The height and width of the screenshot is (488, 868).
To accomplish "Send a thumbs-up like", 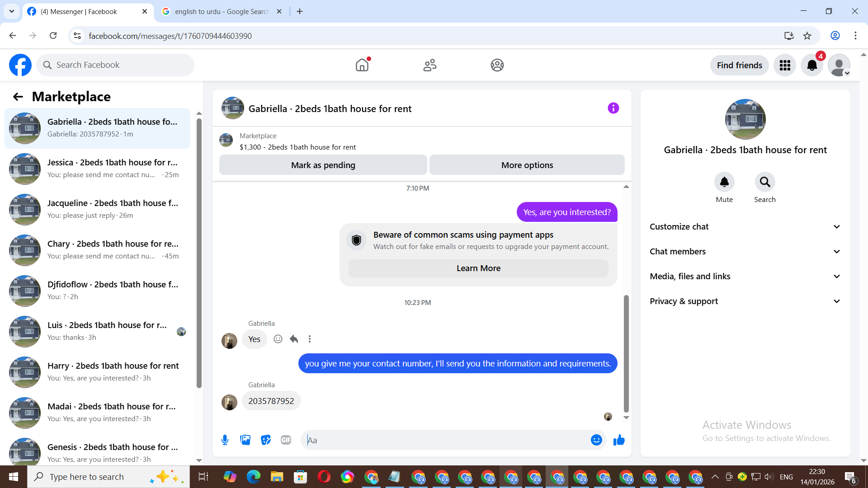I will (x=619, y=440).
